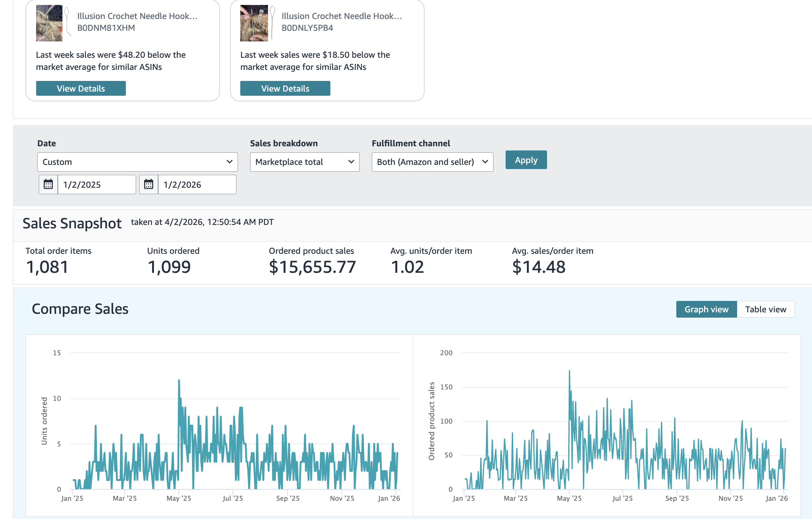
Task: Open the Sales breakdown Marketplace total dropdown
Action: click(x=304, y=162)
